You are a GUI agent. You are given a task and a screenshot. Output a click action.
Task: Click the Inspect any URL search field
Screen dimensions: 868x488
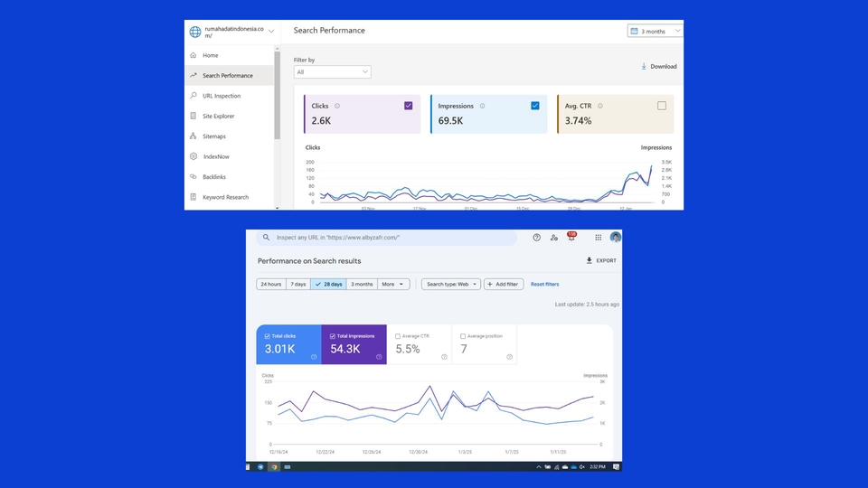coord(386,238)
